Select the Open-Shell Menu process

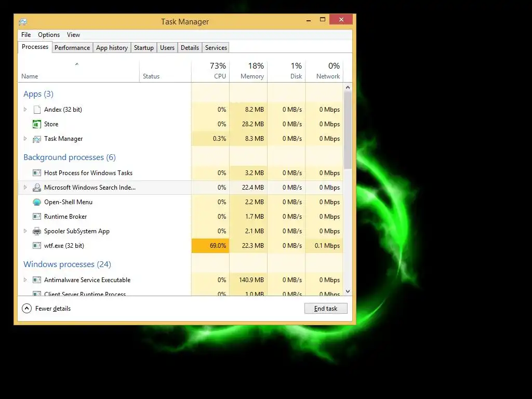tap(180, 202)
